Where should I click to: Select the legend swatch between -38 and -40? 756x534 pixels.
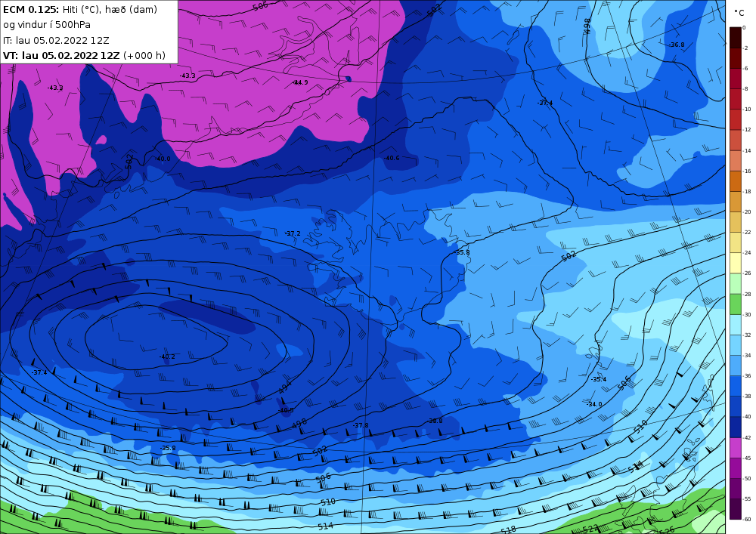tap(736, 406)
